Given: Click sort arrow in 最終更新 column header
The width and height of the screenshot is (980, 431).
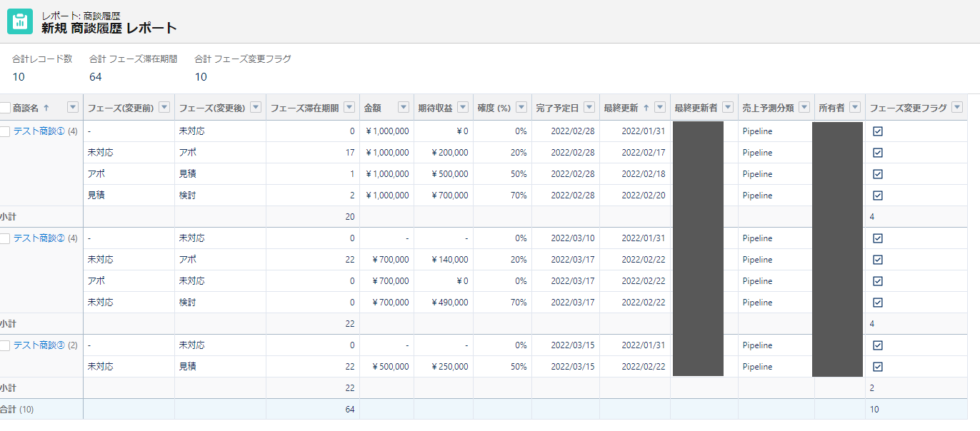Looking at the screenshot, I should click(x=646, y=108).
